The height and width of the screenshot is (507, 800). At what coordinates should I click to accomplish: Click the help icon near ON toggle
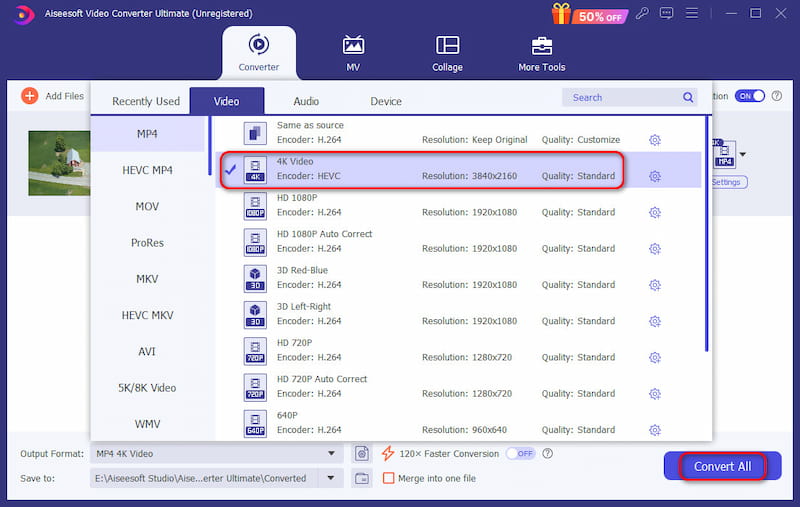[x=777, y=96]
